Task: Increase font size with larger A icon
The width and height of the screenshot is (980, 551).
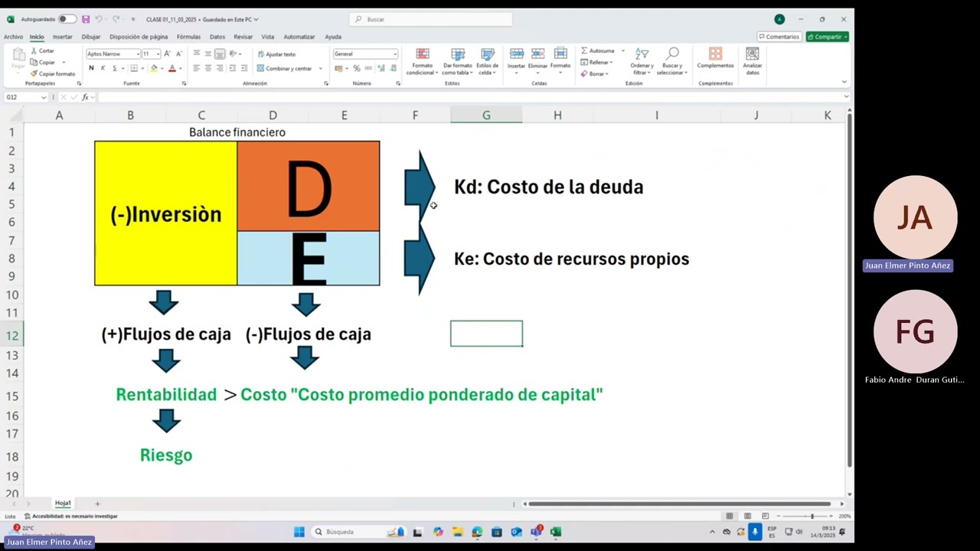Action: point(168,54)
